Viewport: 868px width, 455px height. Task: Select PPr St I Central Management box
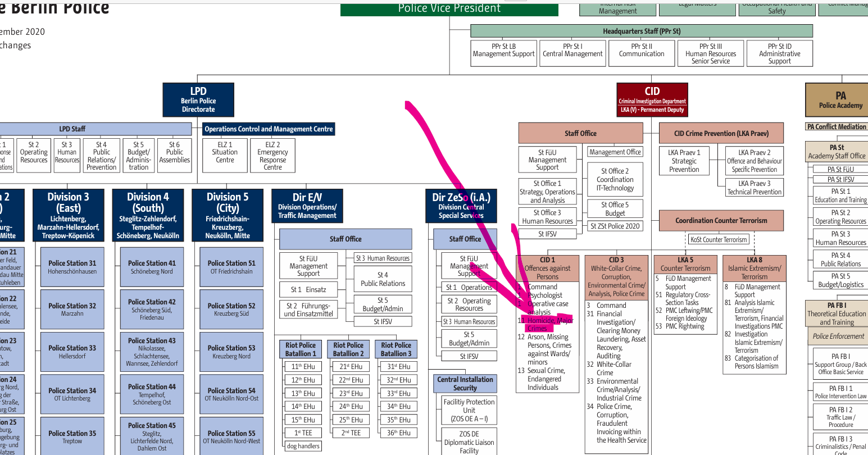[x=572, y=53]
